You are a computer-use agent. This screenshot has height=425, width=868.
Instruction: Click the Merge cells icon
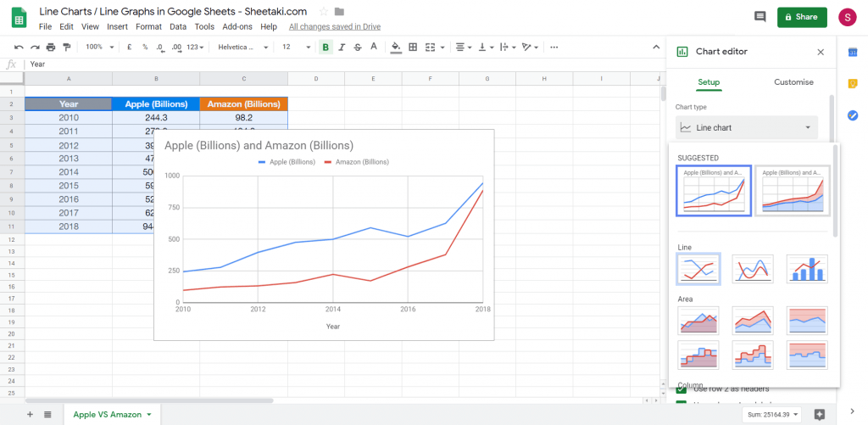tap(430, 48)
